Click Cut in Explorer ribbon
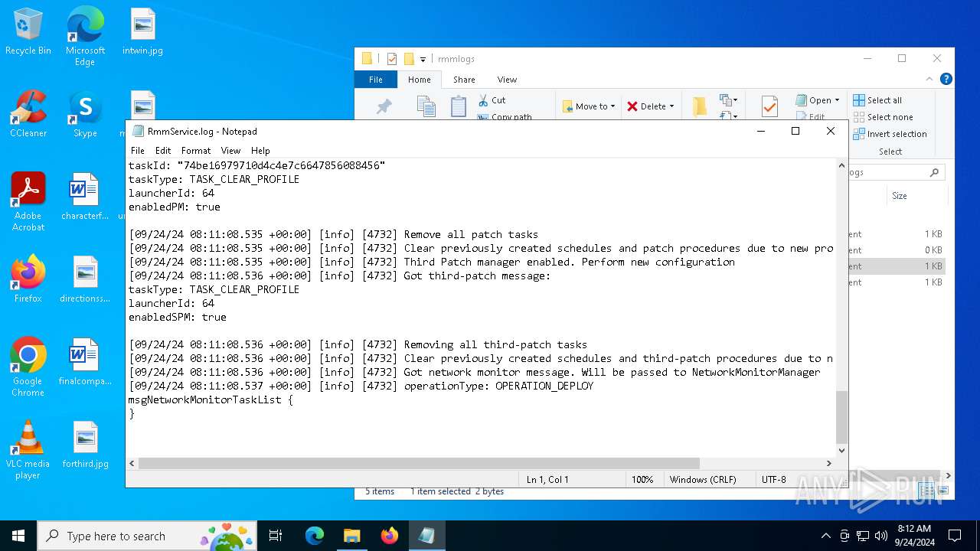The height and width of the screenshot is (551, 980). pos(492,100)
